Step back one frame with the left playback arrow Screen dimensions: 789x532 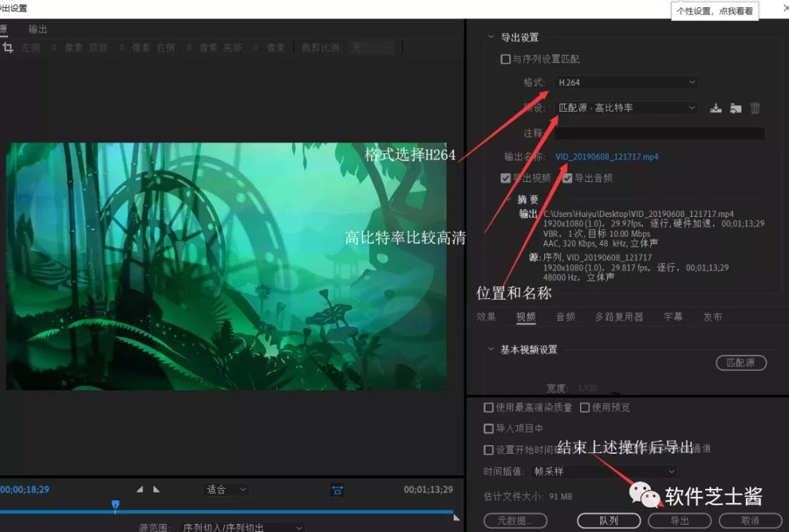coord(140,490)
